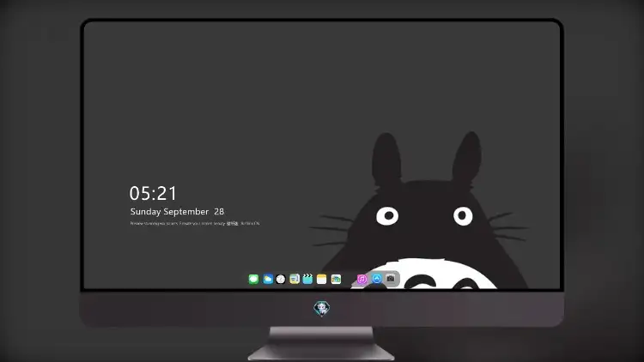This screenshot has width=644, height=362.
Task: Launch the Pages document app icon
Action: pyautogui.click(x=294, y=279)
